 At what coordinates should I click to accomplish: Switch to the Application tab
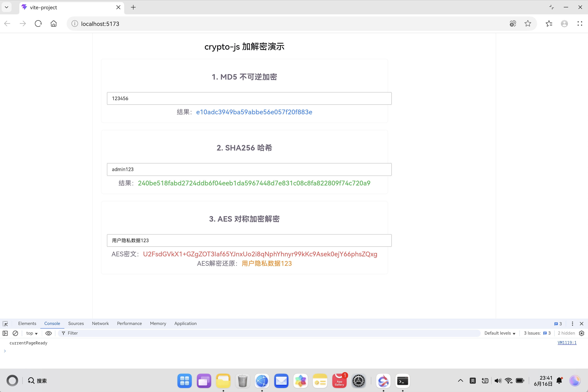[185, 324]
